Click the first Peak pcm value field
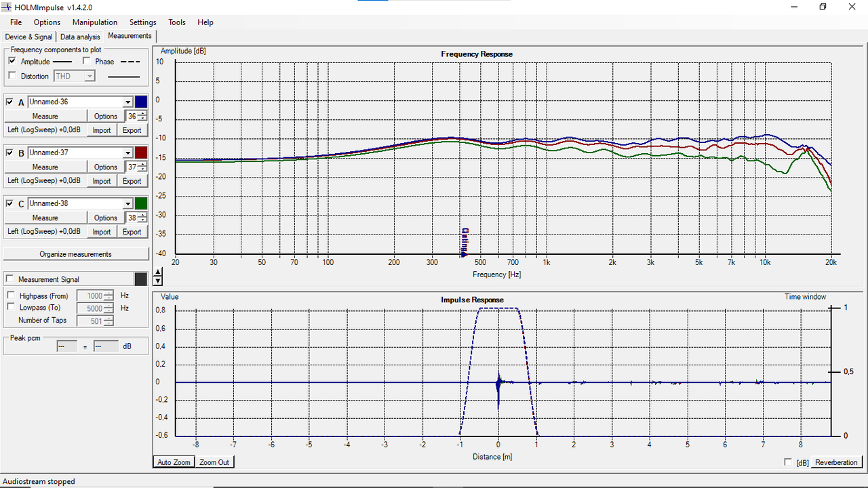 pyautogui.click(x=66, y=346)
